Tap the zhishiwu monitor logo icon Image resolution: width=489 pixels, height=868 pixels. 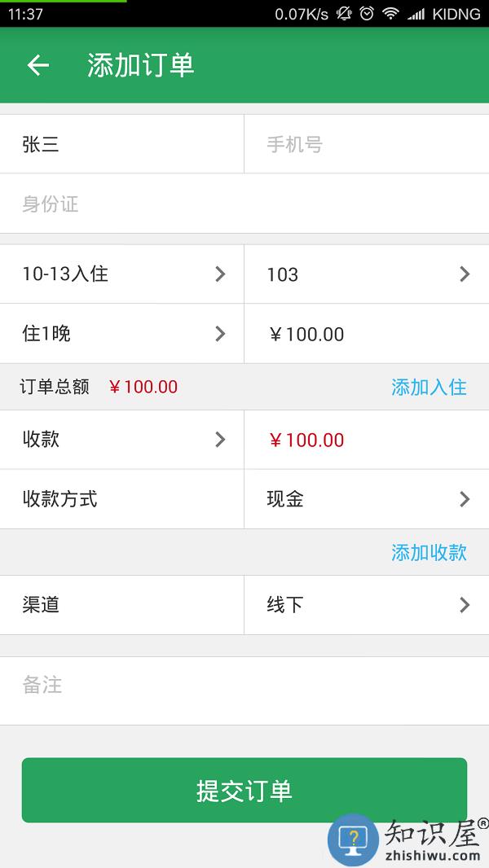pos(353,839)
